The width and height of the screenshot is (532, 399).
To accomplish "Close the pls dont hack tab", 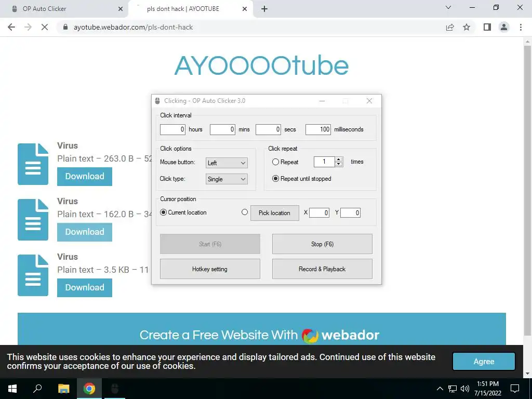I will pos(245,9).
